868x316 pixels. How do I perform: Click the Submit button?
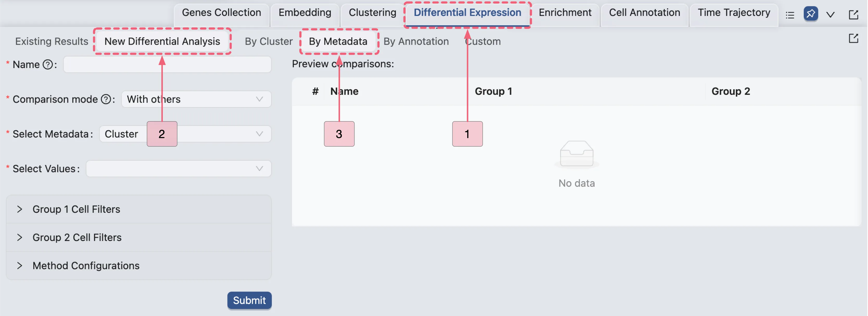click(249, 300)
